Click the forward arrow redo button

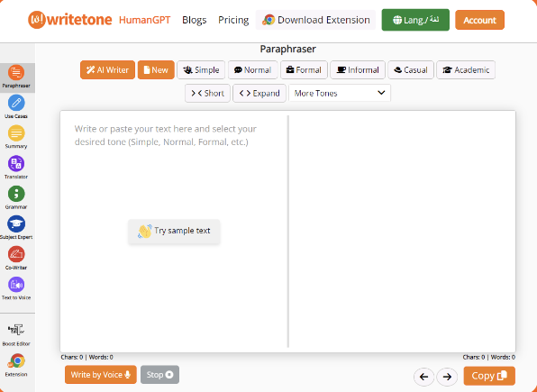[x=447, y=377]
